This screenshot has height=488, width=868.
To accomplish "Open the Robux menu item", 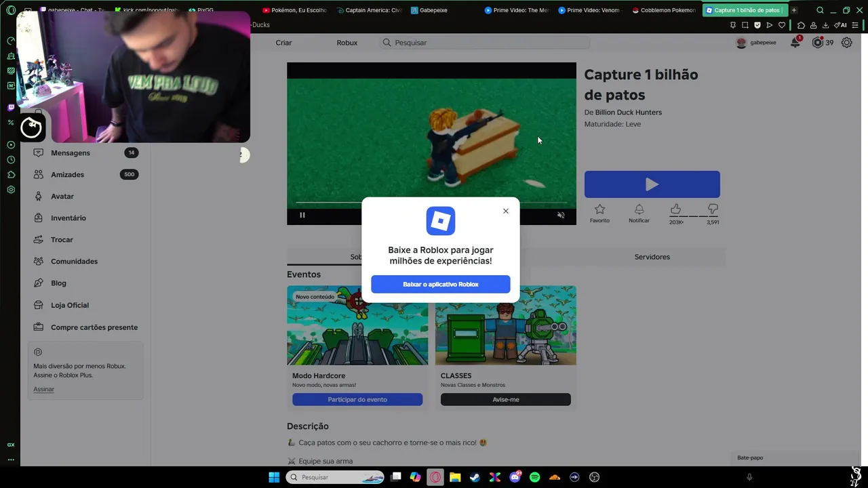I will [x=347, y=43].
